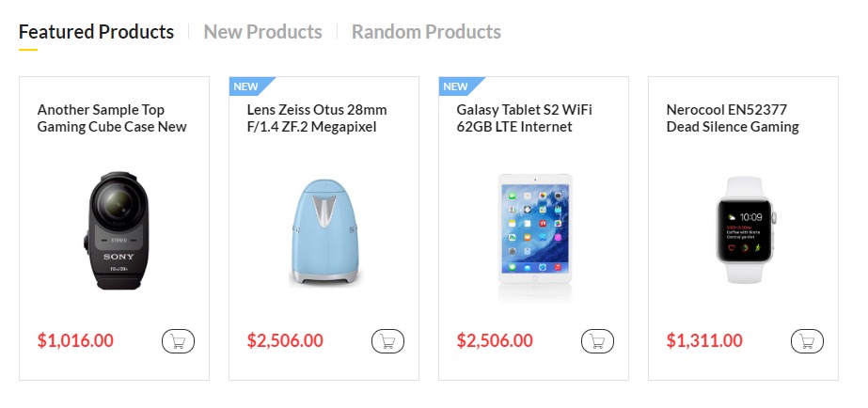Screen dimensions: 868x408
Task: Add the Sony camera product to cart
Action: coord(178,341)
